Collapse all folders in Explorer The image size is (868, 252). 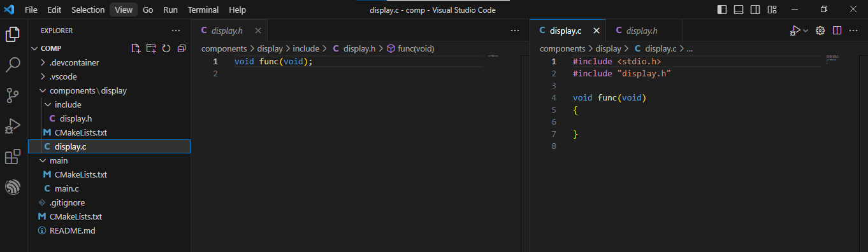182,48
